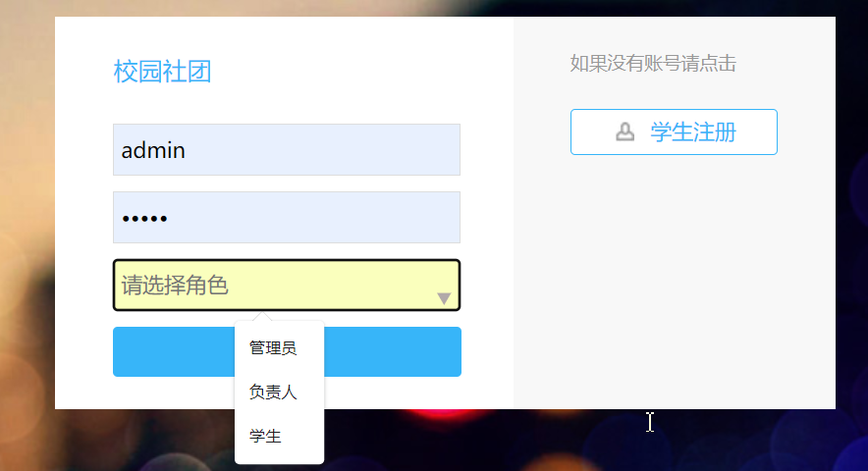Place cursor after the masked password dots
This screenshot has width=868, height=471.
pos(169,218)
